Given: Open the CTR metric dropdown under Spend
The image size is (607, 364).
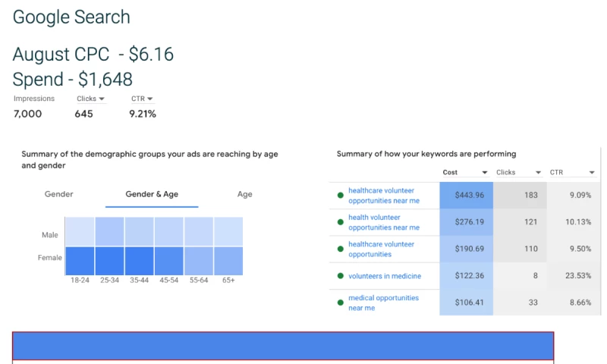Looking at the screenshot, I should point(149,99).
